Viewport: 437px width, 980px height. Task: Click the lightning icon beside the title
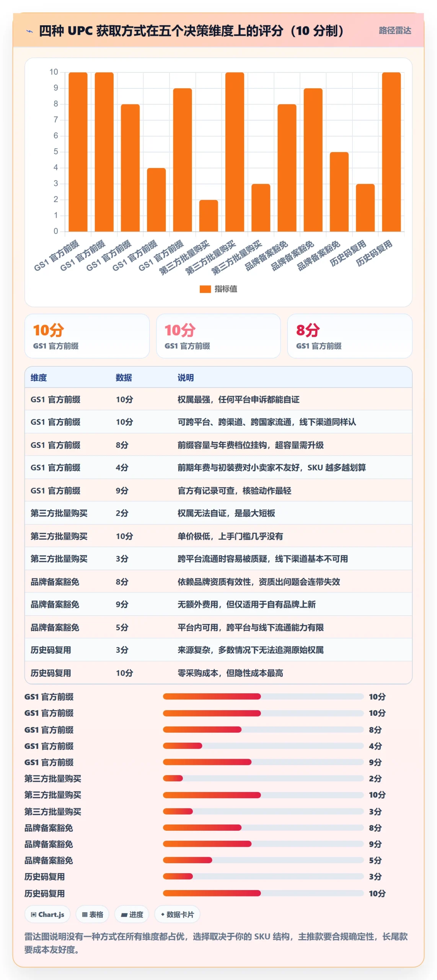click(x=29, y=31)
